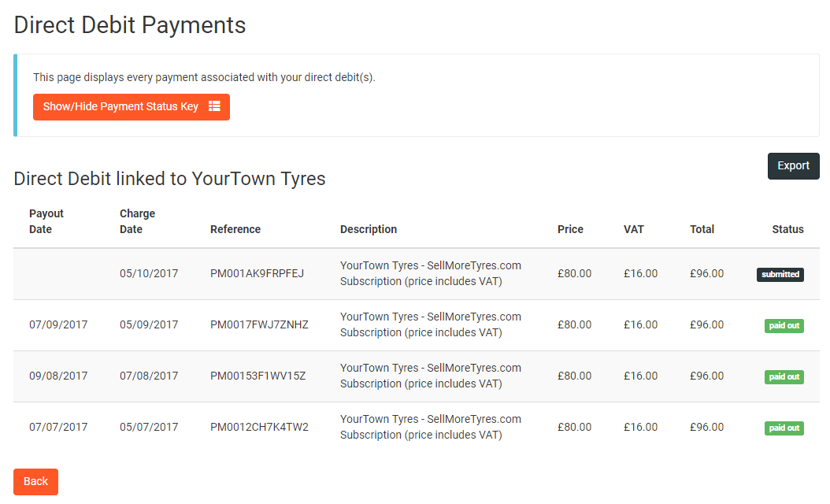
Task: Click the submitted status badge
Action: (780, 275)
